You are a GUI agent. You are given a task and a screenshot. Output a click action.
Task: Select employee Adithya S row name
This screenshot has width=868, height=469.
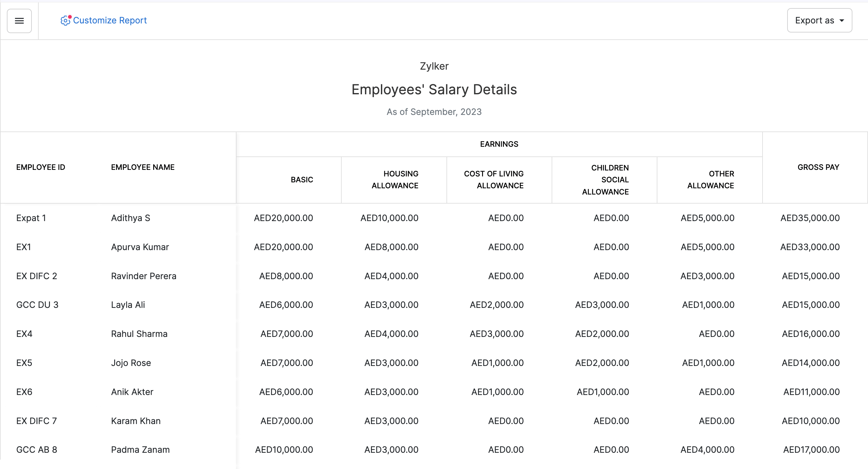(x=130, y=218)
